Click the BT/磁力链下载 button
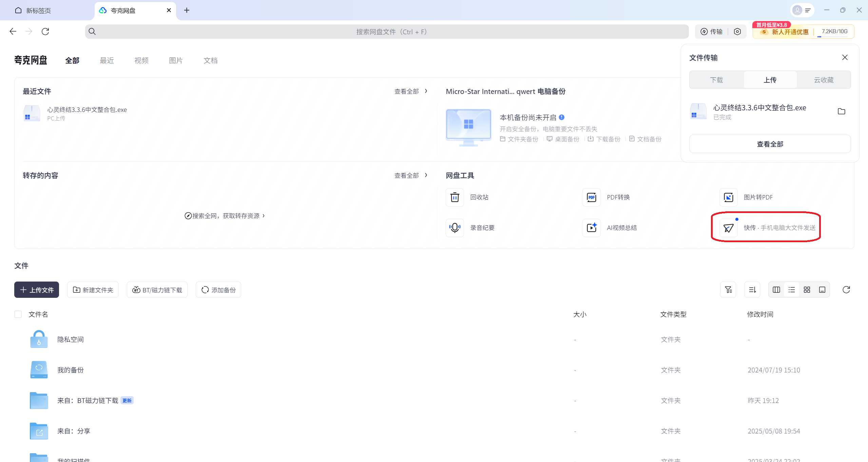Viewport: 868px width, 462px height. (x=157, y=290)
